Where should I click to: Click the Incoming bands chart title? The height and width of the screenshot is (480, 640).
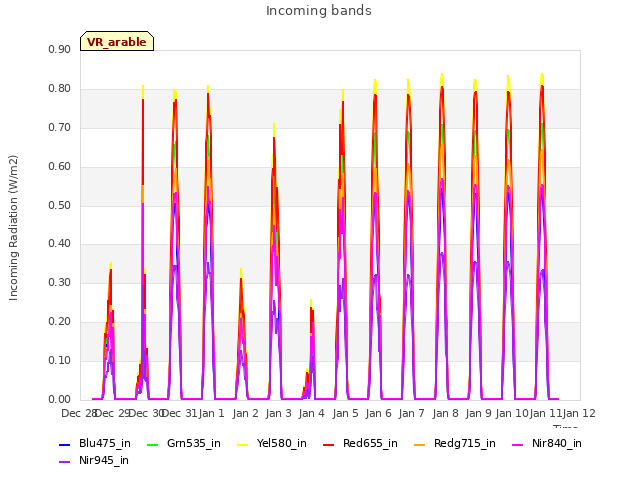pos(319,11)
